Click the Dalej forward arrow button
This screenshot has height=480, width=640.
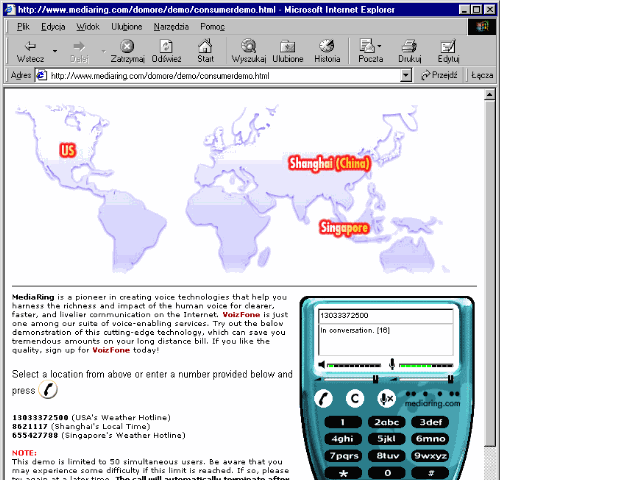point(79,51)
